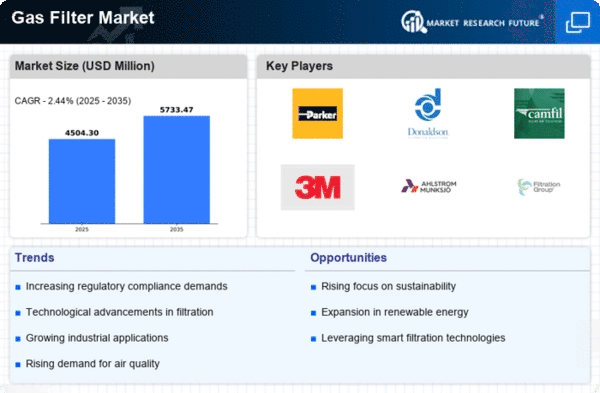Select 'Rising demand for air quality' item
The width and height of the screenshot is (600, 393).
coord(93,364)
